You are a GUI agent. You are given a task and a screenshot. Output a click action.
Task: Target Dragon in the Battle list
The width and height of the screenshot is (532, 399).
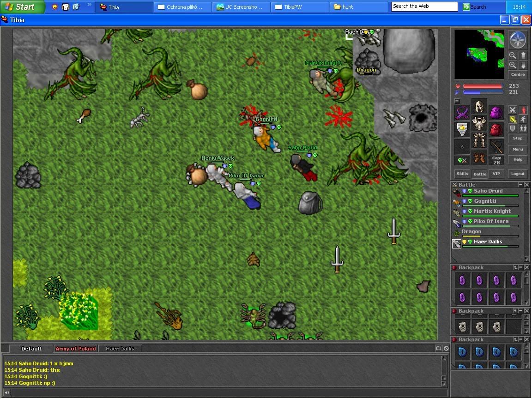485,233
